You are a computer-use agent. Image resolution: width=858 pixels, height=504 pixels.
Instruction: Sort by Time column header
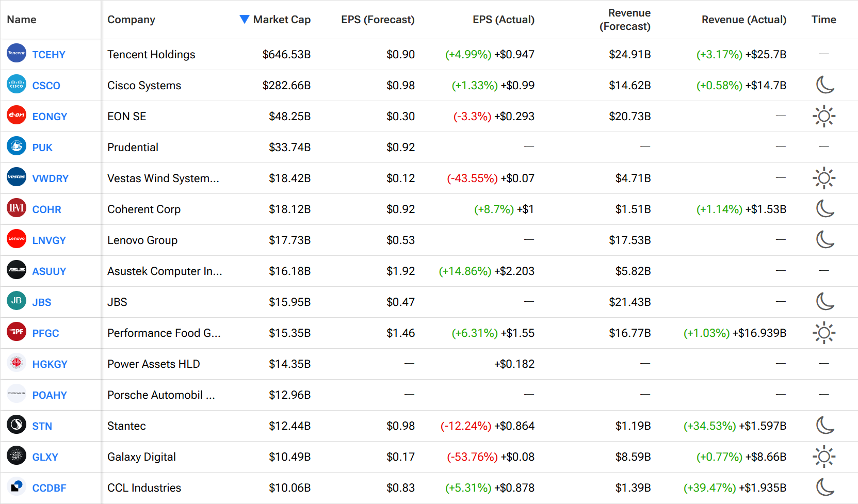click(x=823, y=20)
